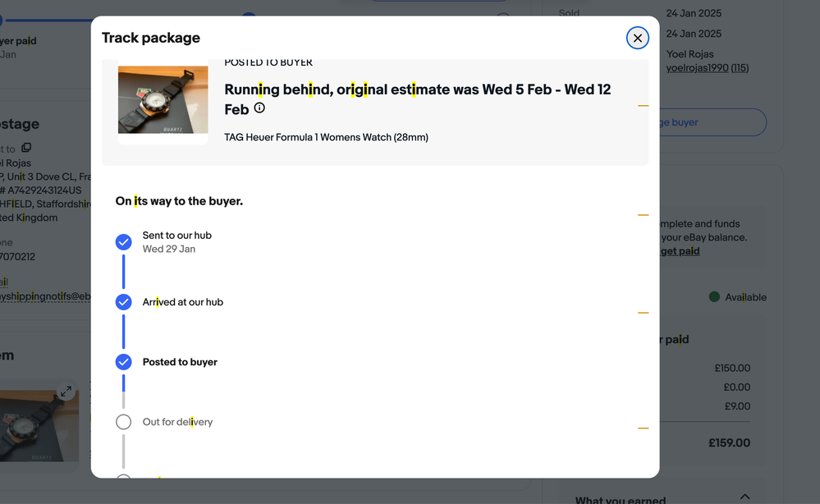This screenshot has width=820, height=504.
Task: Click the 'Posted to buyer' checkmark icon
Action: pyautogui.click(x=123, y=362)
